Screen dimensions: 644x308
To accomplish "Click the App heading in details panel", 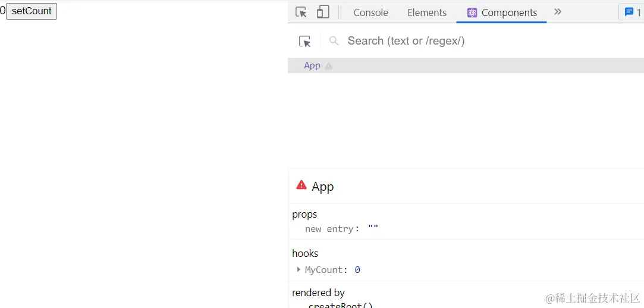I will pyautogui.click(x=323, y=187).
